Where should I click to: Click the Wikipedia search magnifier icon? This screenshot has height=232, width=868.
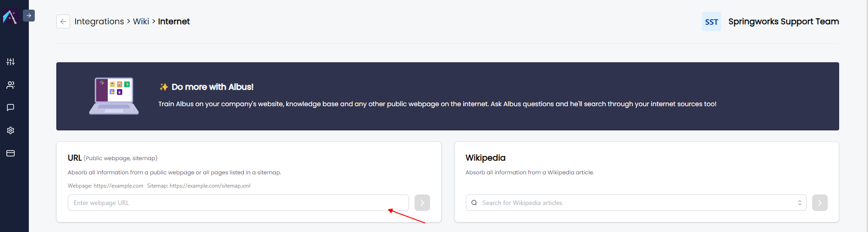point(474,203)
